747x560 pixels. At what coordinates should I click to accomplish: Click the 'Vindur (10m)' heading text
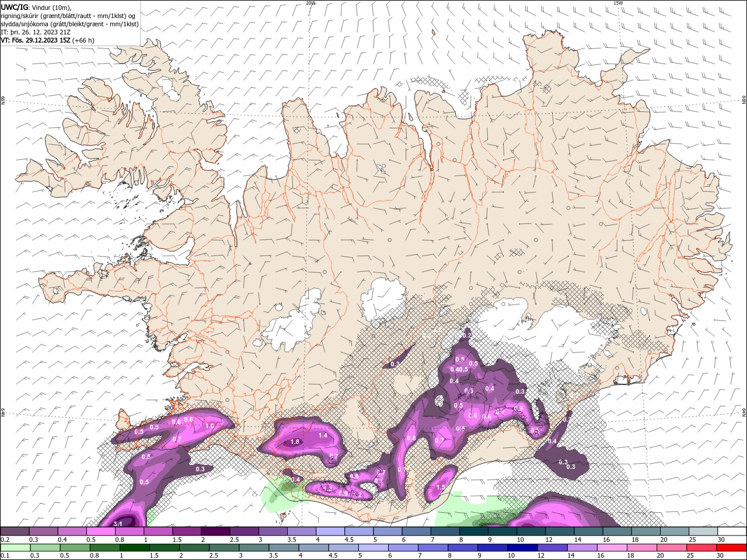pos(52,7)
